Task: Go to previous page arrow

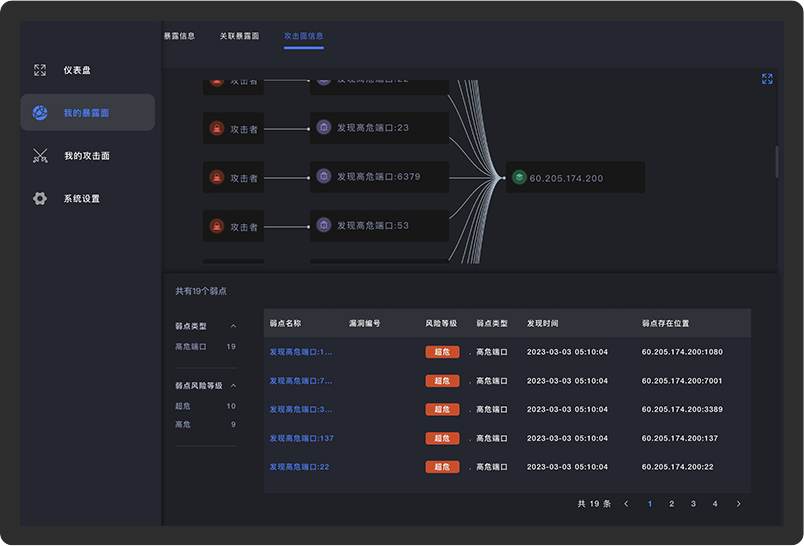Action: click(626, 504)
